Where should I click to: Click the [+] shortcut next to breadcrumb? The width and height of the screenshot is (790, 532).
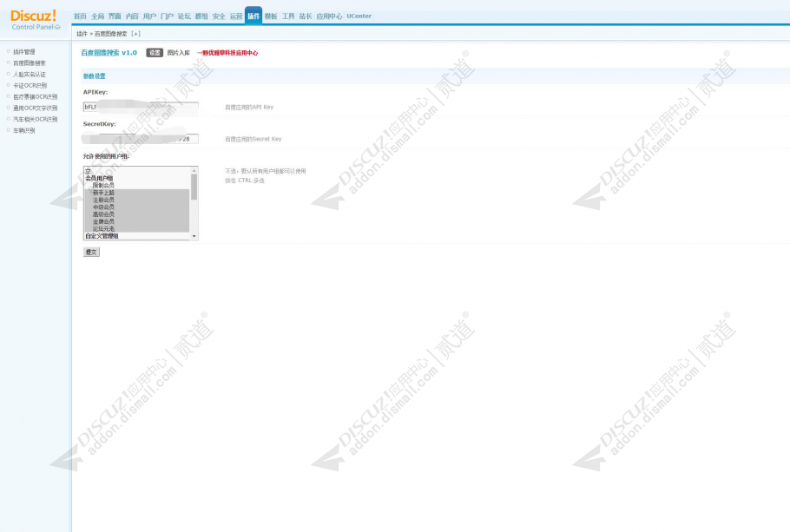tap(135, 34)
